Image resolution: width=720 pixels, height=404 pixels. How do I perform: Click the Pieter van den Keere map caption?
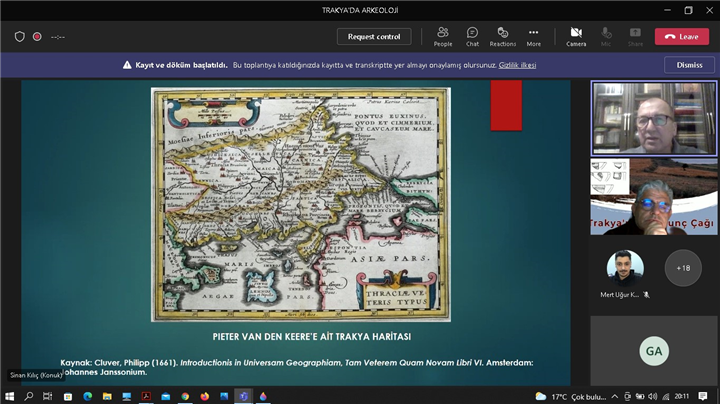(x=312, y=337)
